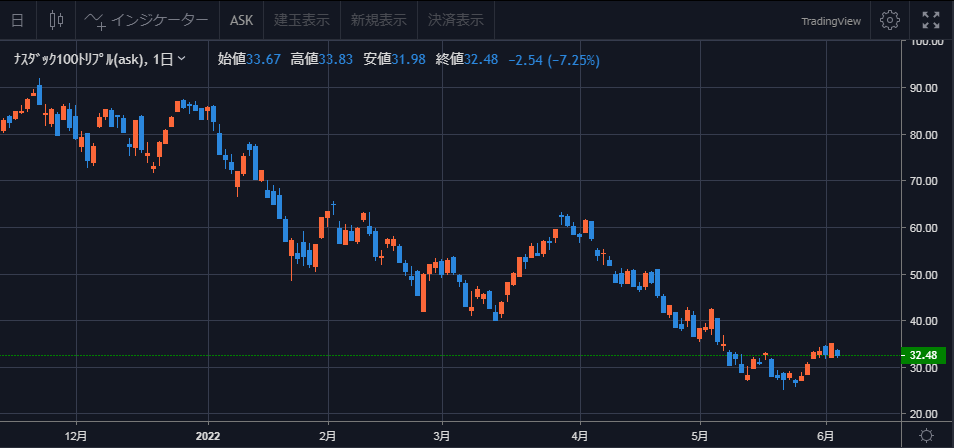The image size is (954, 448).
Task: Open chart settings gear icon
Action: tap(890, 20)
